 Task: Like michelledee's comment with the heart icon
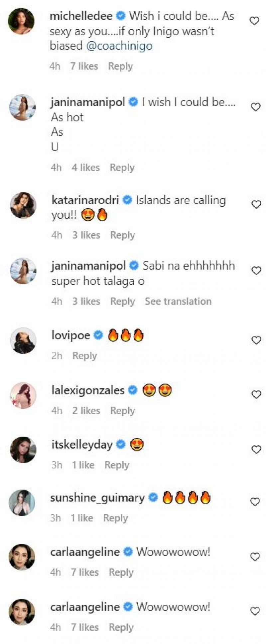click(x=254, y=21)
